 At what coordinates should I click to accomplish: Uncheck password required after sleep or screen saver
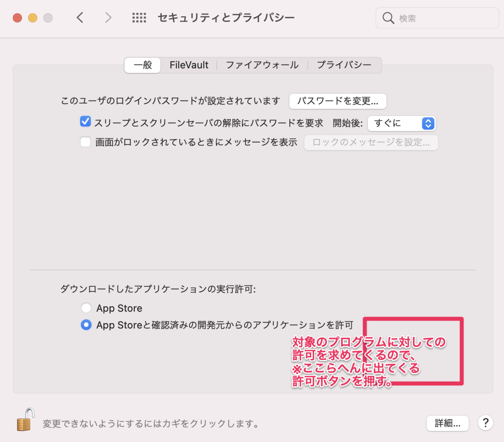85,122
